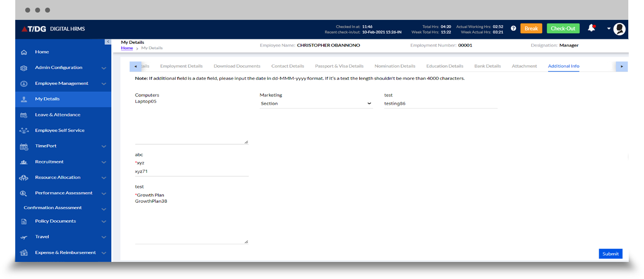This screenshot has height=279, width=644.
Task: Click the My Details person icon
Action: click(24, 99)
